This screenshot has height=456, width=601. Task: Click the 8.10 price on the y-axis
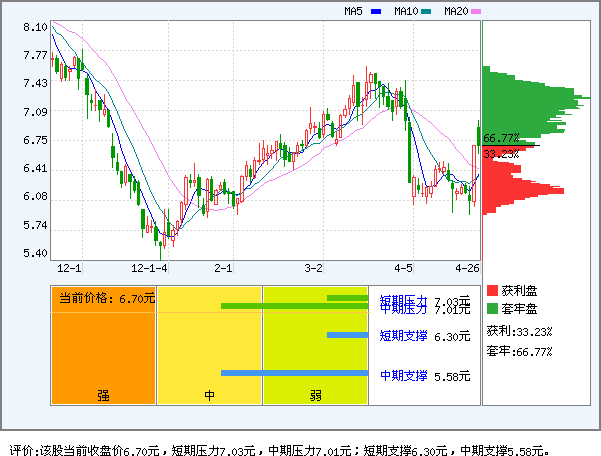(x=35, y=28)
